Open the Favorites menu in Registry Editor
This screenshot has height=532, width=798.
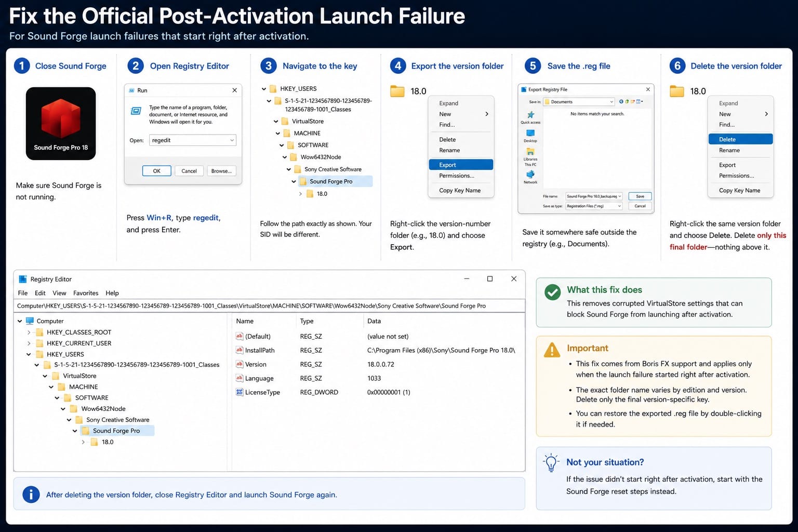(x=86, y=293)
